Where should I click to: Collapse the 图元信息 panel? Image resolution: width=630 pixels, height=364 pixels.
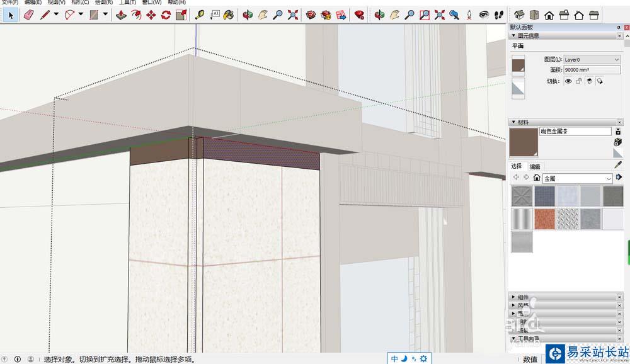coord(513,36)
